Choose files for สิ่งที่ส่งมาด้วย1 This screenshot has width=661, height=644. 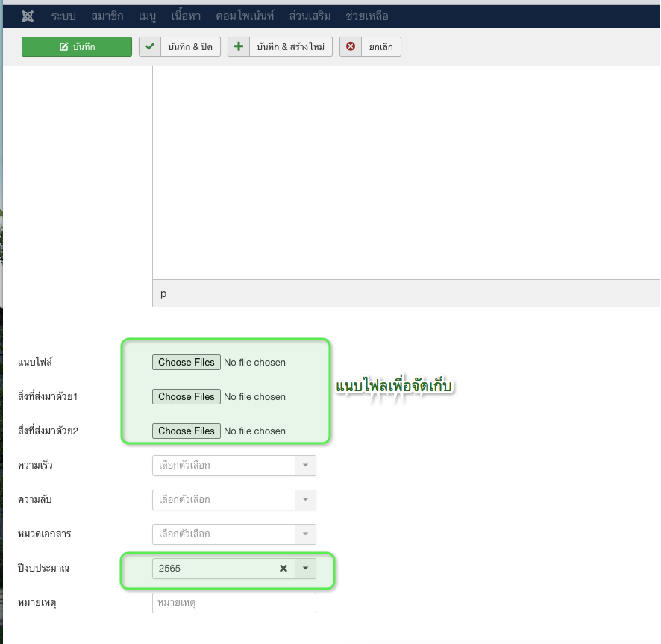[187, 396]
